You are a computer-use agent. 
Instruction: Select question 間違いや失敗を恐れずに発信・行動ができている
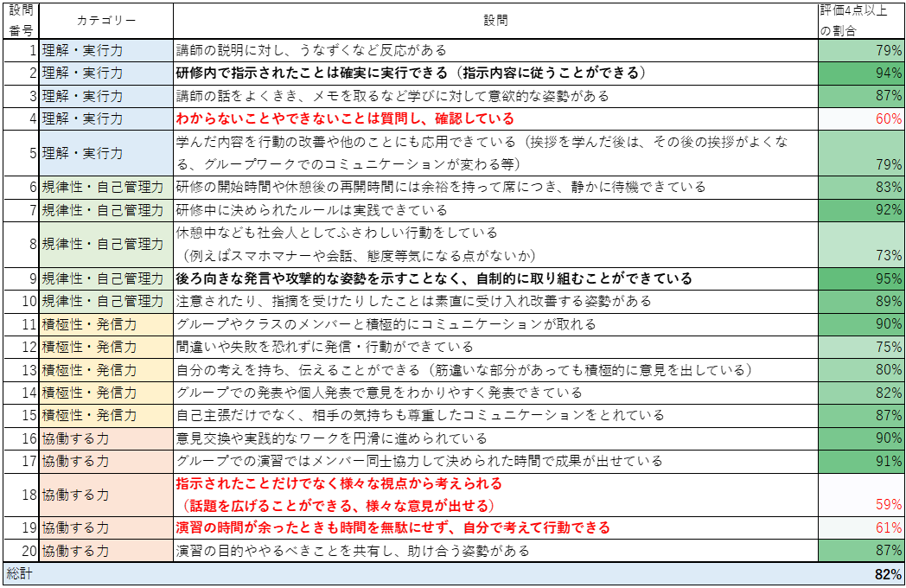[495, 347]
